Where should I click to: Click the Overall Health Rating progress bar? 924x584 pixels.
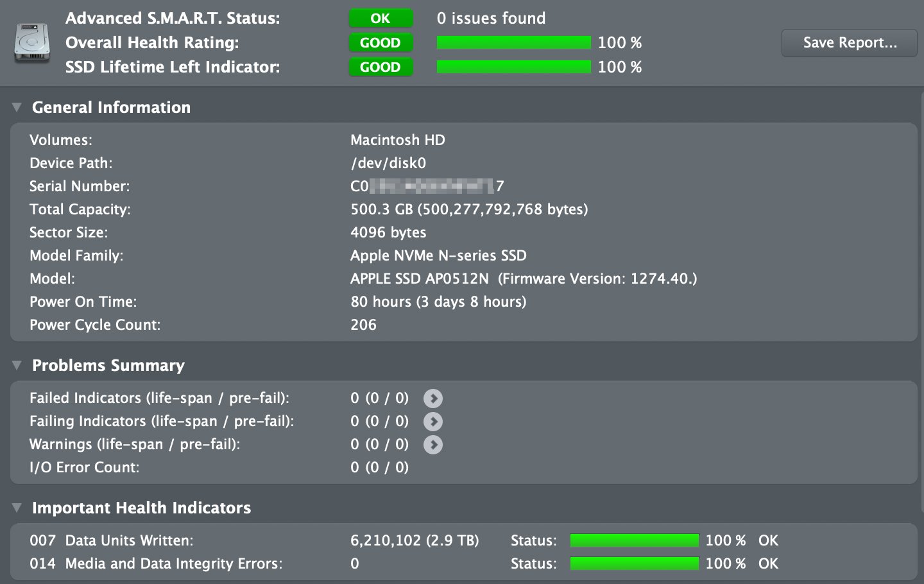tap(513, 43)
